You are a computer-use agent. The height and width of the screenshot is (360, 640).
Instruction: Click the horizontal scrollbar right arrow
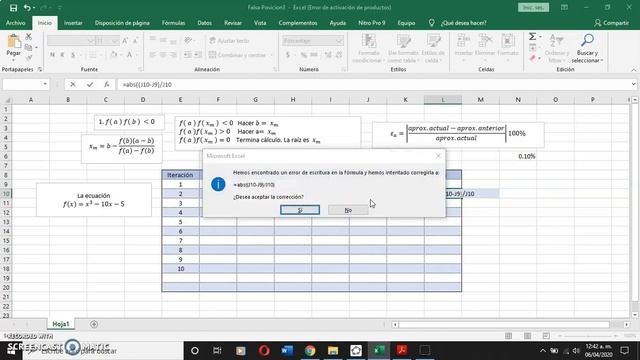pyautogui.click(x=626, y=324)
